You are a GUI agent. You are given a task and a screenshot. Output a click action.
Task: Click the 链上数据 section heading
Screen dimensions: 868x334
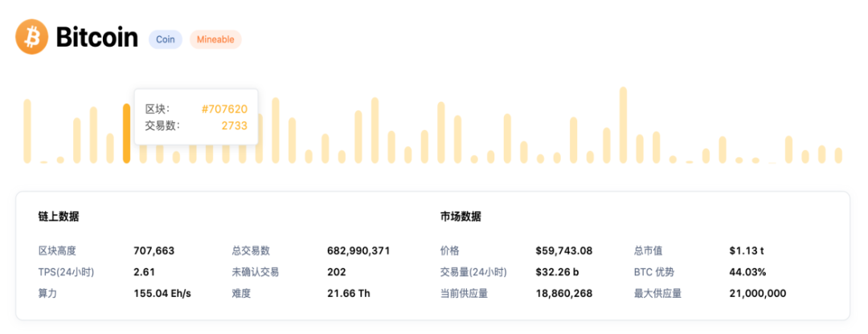coord(59,217)
